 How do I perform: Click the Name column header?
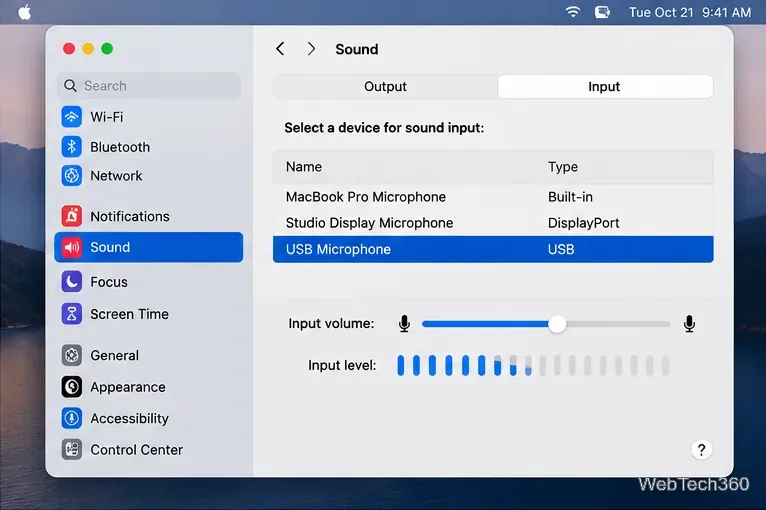(x=304, y=167)
